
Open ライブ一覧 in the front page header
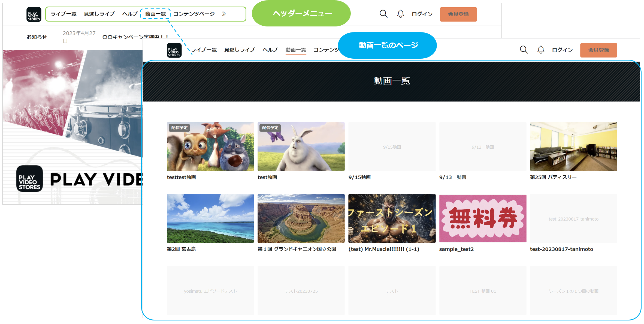(204, 50)
